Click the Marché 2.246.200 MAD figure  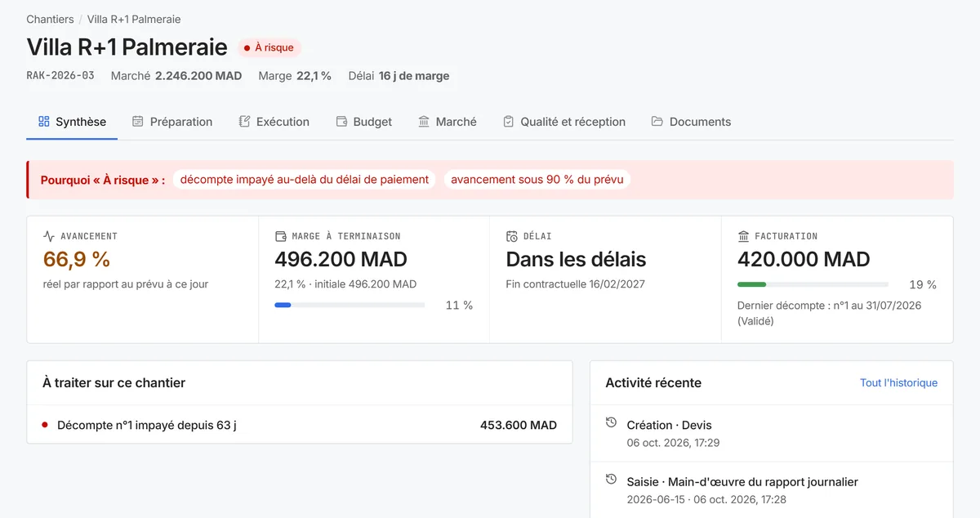click(x=176, y=75)
